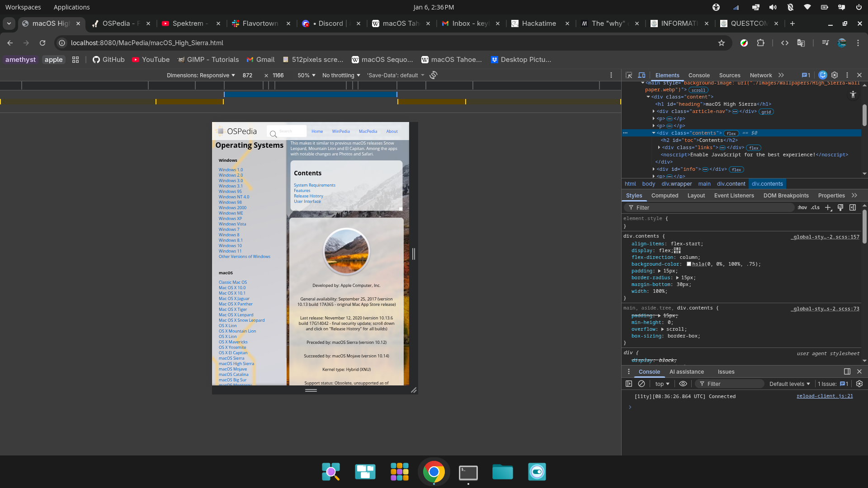
Task: Click the hsla background-color swatch
Action: click(x=689, y=264)
